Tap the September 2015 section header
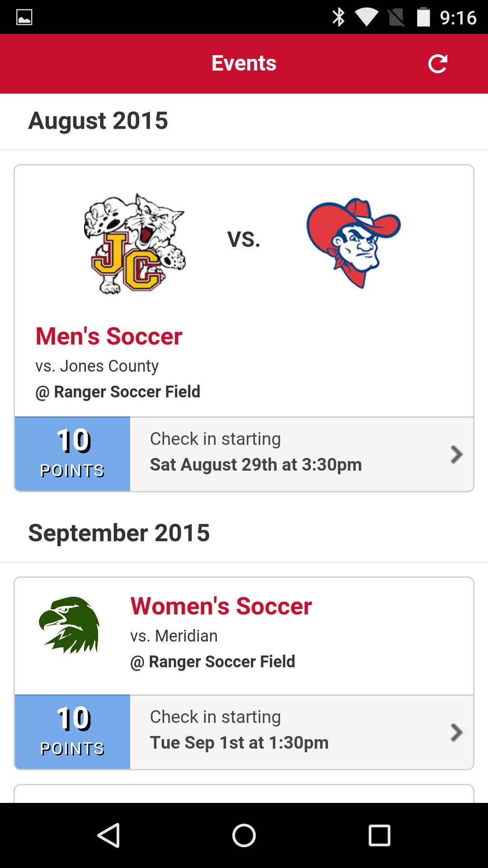 coord(119,533)
